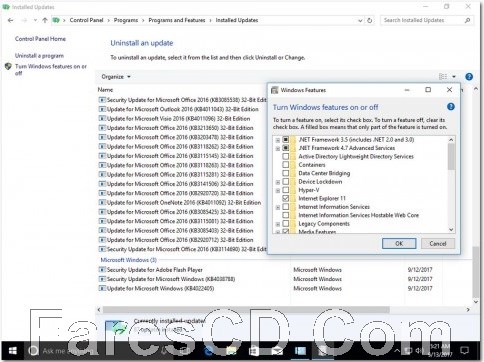Change the list view layout icon
484x362 pixels.
click(443, 77)
